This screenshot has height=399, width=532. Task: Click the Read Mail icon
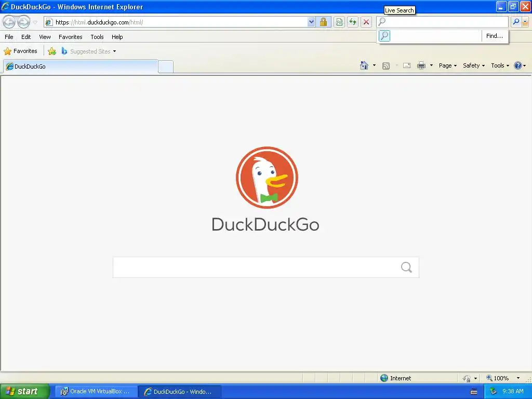[407, 65]
